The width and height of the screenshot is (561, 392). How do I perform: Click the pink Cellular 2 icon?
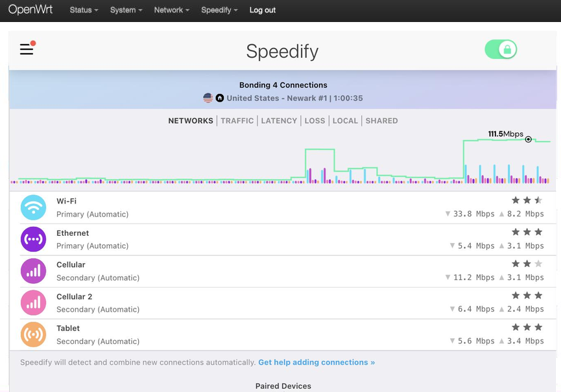tap(33, 303)
